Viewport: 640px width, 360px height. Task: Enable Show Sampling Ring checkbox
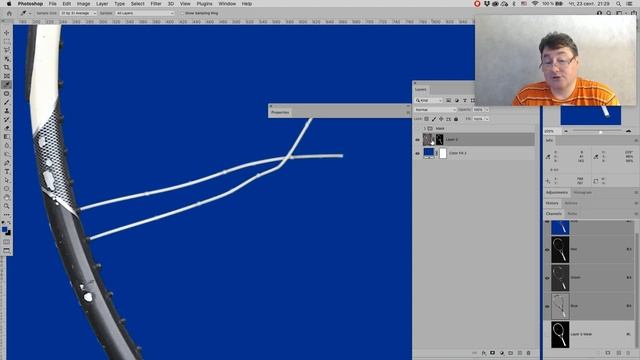pos(182,13)
